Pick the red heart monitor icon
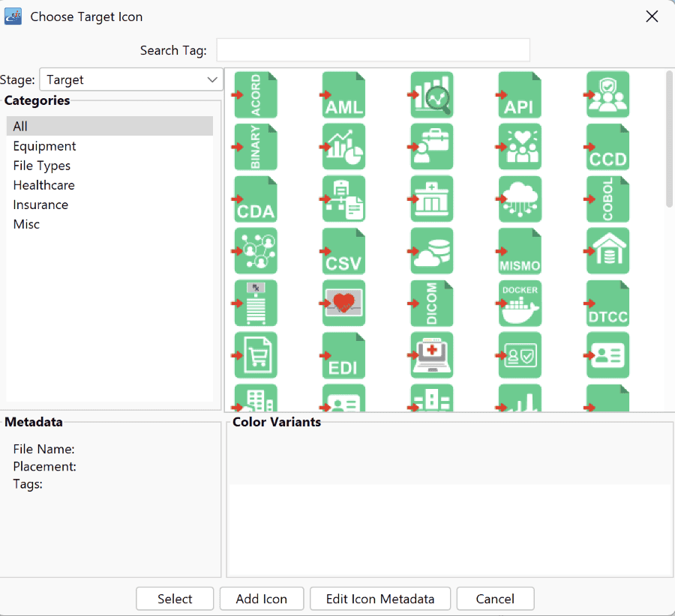Image resolution: width=675 pixels, height=616 pixels. pyautogui.click(x=343, y=303)
